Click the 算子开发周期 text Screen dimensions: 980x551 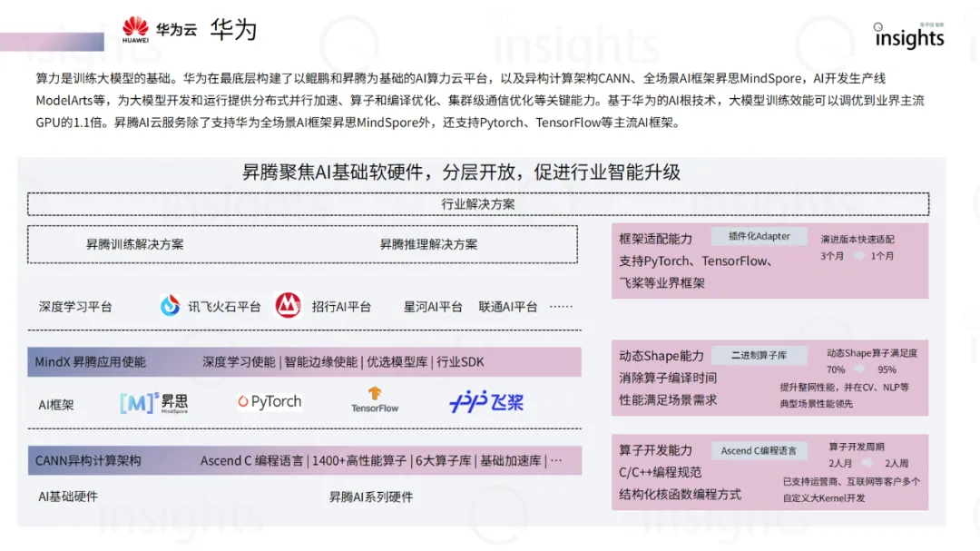857,447
